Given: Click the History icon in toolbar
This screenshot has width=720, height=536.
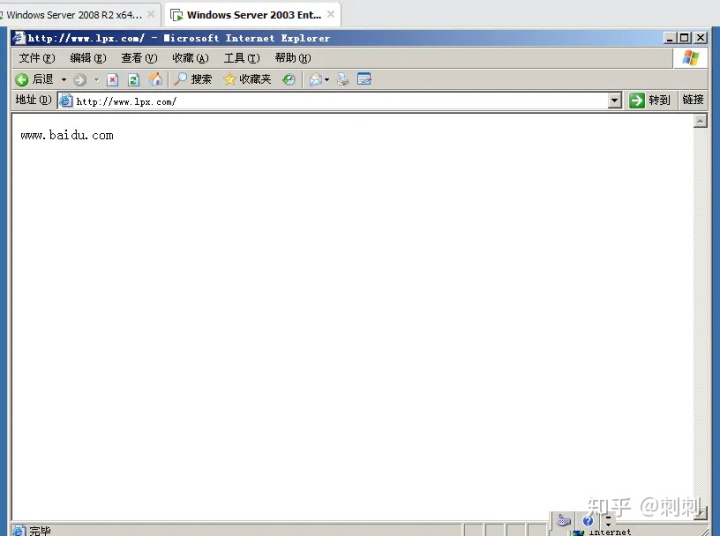Looking at the screenshot, I should pos(288,79).
